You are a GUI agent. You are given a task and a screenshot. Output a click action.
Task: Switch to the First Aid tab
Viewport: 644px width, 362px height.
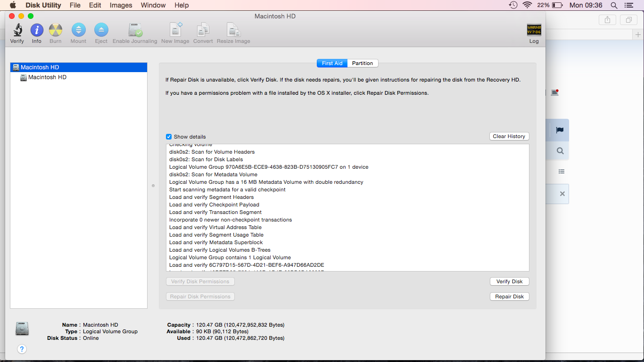click(332, 63)
